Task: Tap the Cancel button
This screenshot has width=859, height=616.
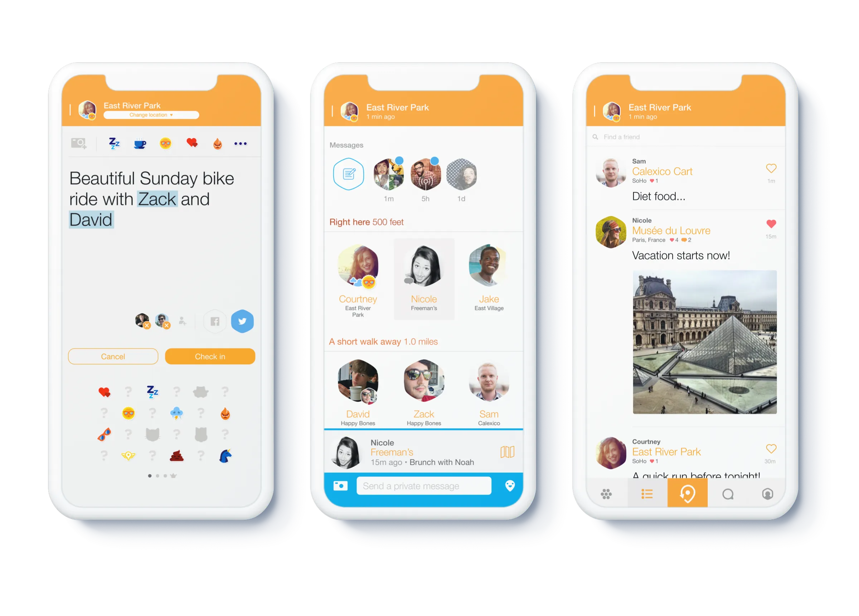Action: [115, 356]
